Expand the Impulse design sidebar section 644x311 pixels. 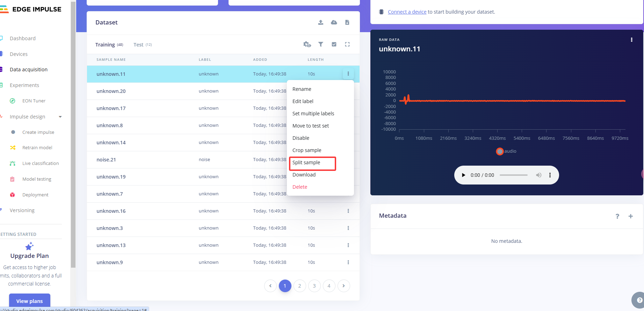[60, 117]
